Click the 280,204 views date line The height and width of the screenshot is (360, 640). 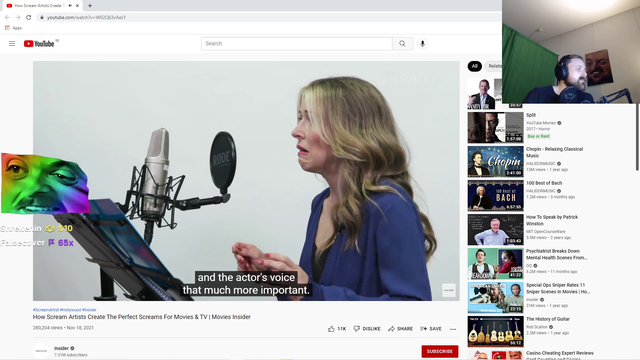[x=63, y=328]
